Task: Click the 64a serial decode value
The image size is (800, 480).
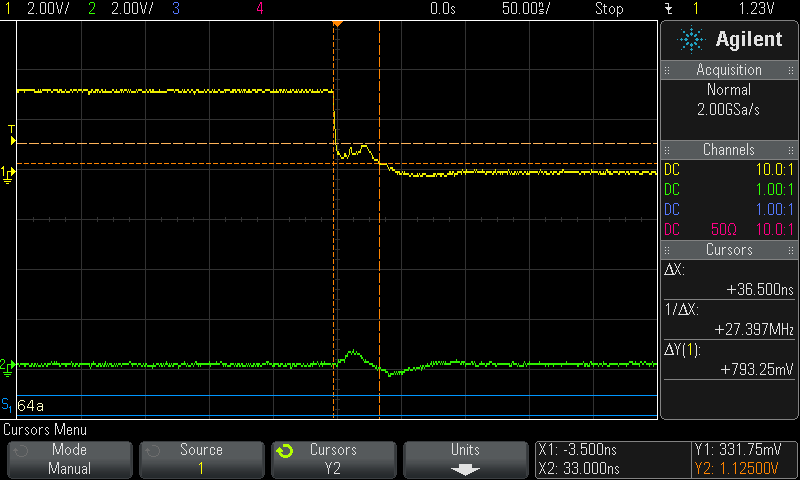Action: tap(31, 406)
